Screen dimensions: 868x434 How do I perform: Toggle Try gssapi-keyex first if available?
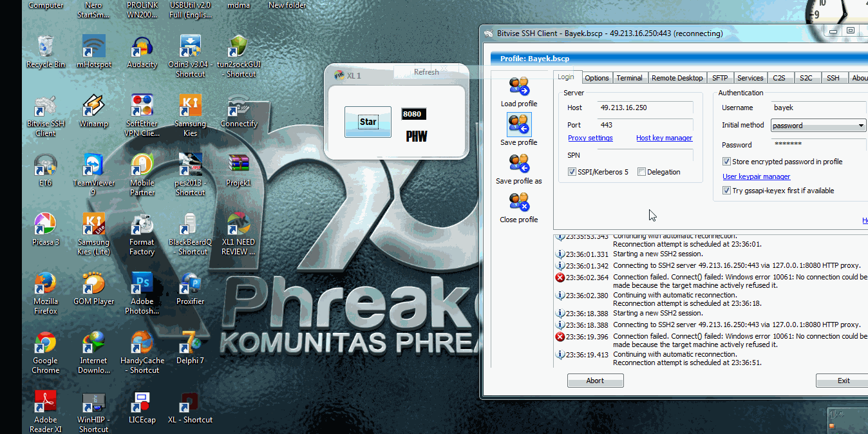pyautogui.click(x=726, y=191)
